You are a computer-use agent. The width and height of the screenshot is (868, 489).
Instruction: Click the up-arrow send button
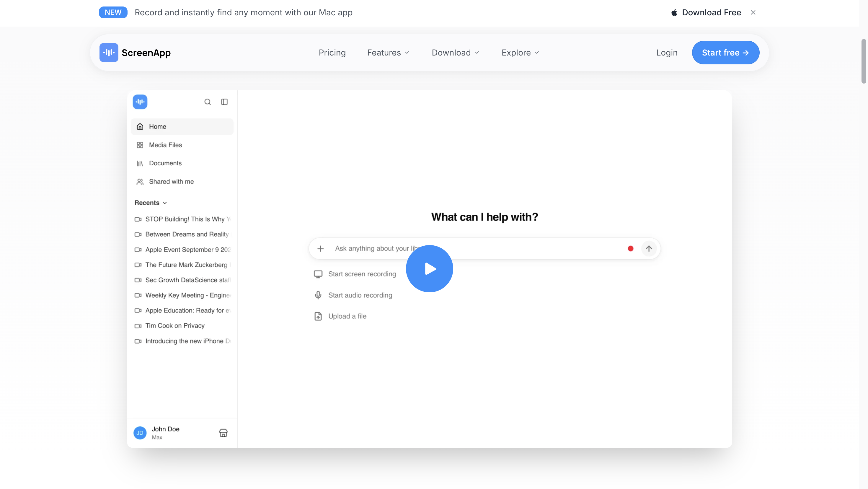tap(649, 248)
